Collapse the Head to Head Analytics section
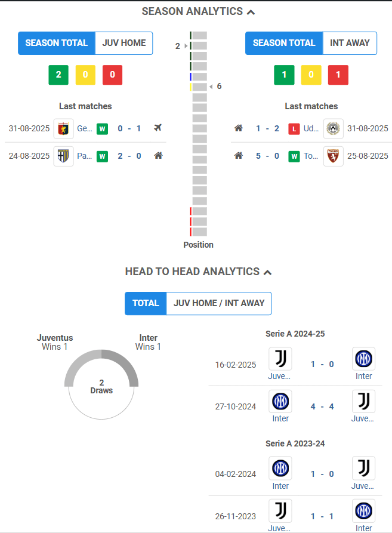Viewport: 392px width, 533px height. pyautogui.click(x=268, y=273)
